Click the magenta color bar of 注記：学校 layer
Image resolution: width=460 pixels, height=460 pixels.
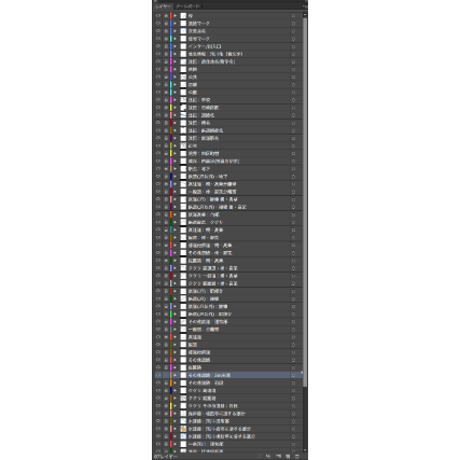[171, 100]
